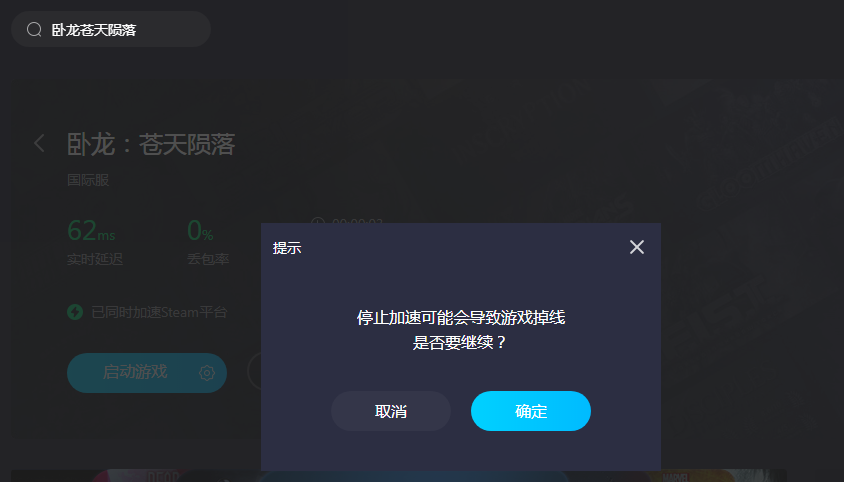This screenshot has width=844, height=482.
Task: Cancel with the 取消 button
Action: [391, 411]
